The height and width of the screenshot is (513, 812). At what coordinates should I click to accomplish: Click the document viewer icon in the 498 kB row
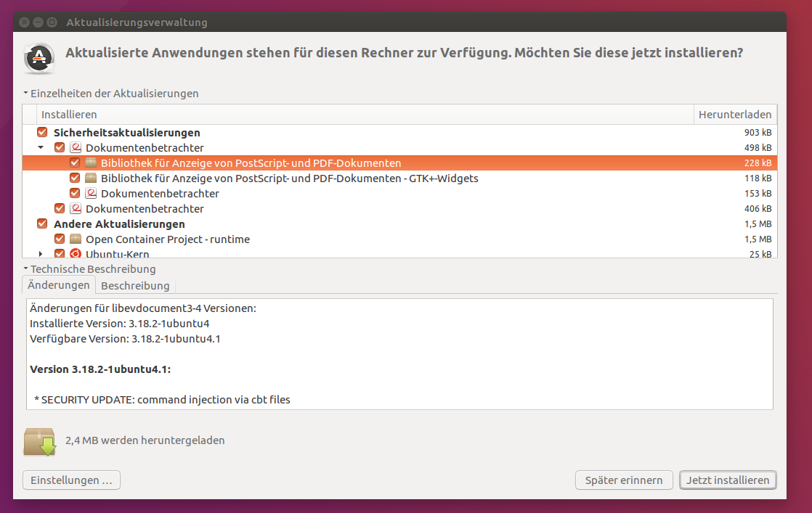(76, 148)
